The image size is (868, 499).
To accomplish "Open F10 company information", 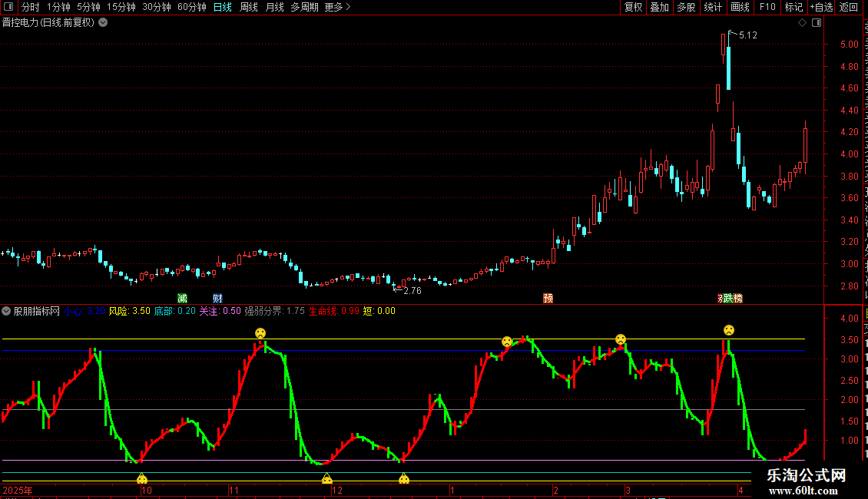I will click(767, 7).
